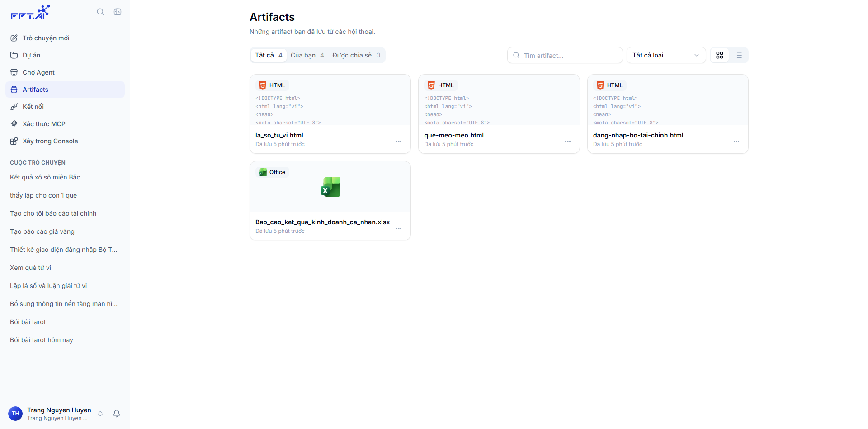Open Kết nối section
The height and width of the screenshot is (429, 868).
[x=65, y=107]
